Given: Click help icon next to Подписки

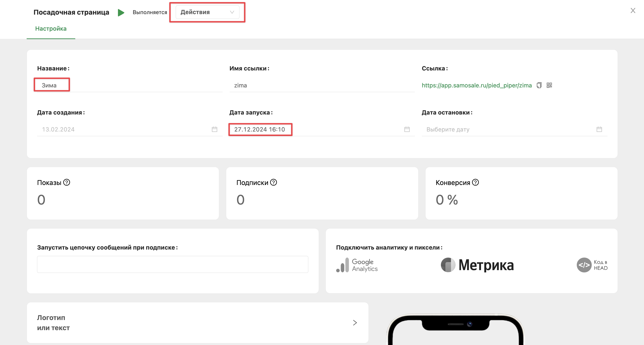Looking at the screenshot, I should (x=273, y=182).
